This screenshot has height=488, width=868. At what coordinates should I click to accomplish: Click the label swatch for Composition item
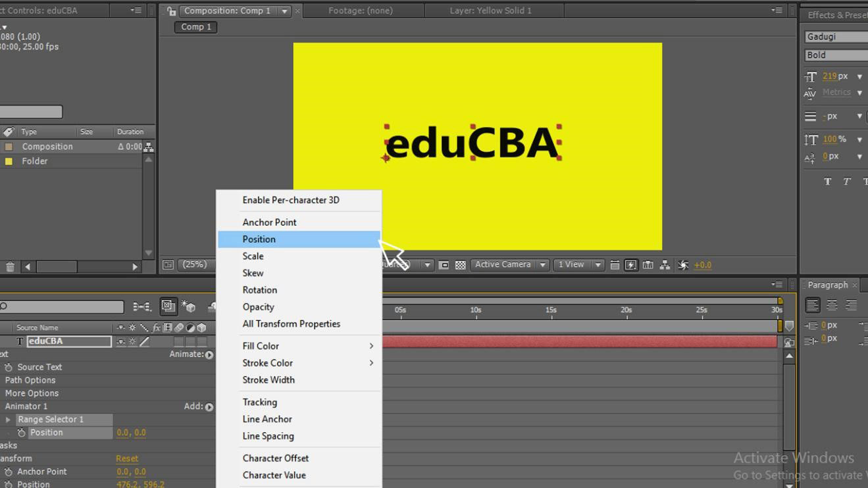click(x=9, y=147)
